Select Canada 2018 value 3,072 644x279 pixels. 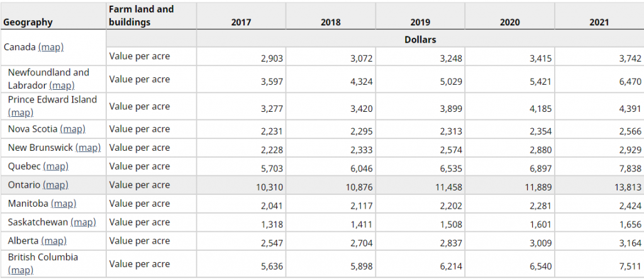(x=362, y=58)
